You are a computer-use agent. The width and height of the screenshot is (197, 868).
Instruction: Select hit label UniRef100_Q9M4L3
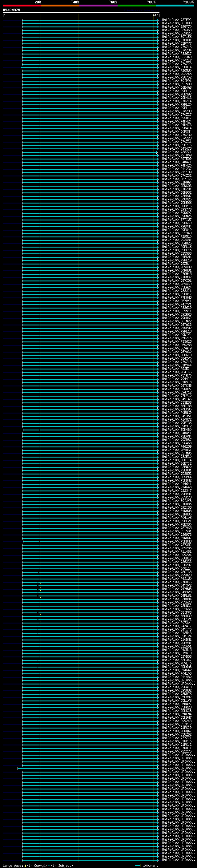click(177, 98)
